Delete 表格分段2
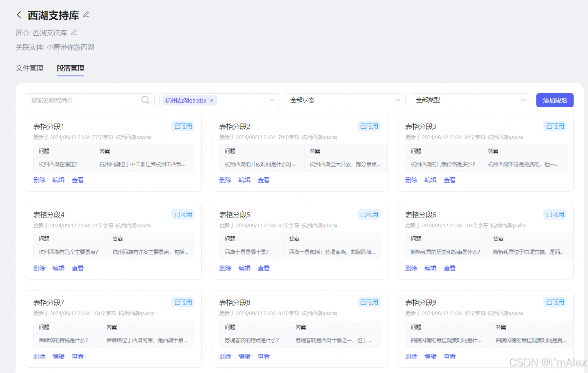This screenshot has width=588, height=373. click(x=226, y=180)
